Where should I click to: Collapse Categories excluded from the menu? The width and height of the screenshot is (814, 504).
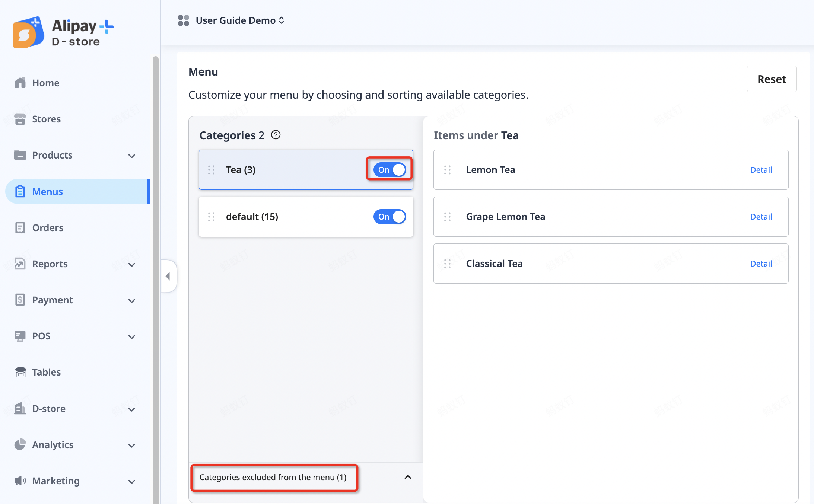pyautogui.click(x=408, y=477)
